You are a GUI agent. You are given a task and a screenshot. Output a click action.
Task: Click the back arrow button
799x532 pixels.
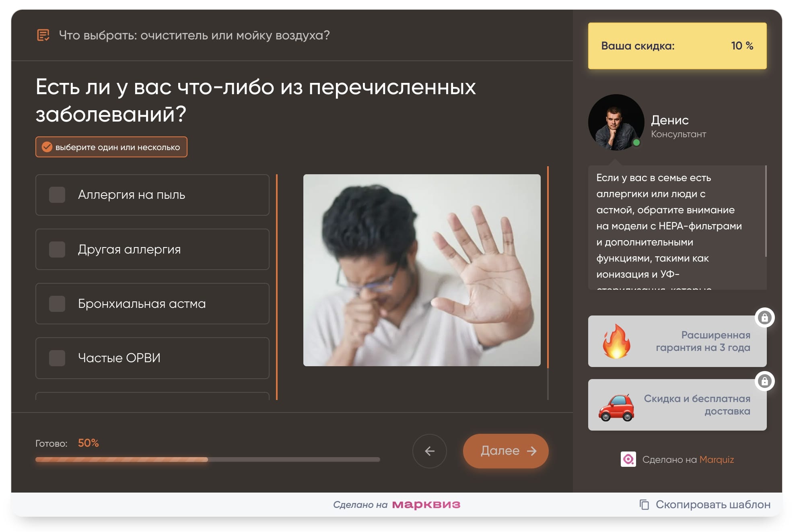click(x=430, y=451)
